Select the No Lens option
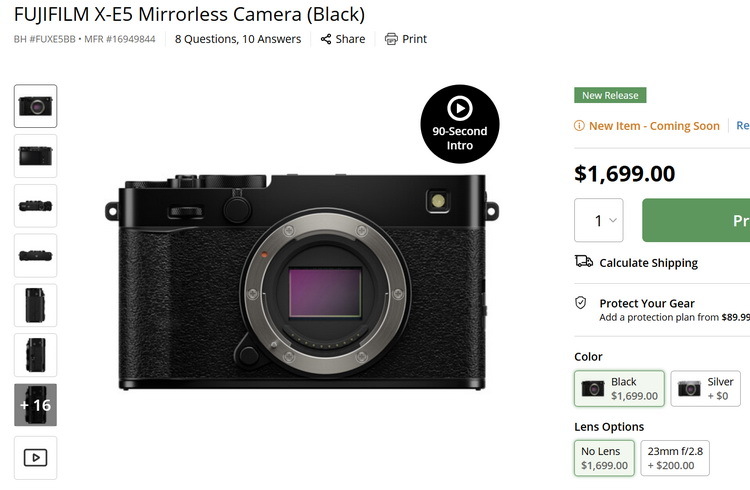 [x=604, y=458]
